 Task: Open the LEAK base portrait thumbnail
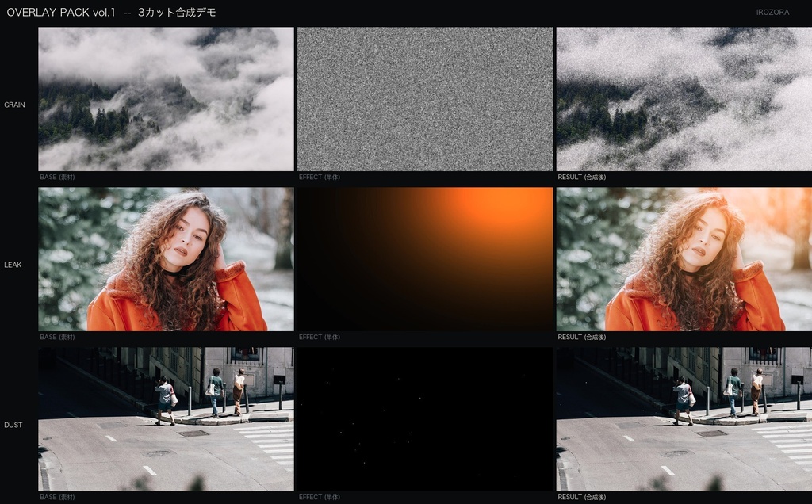pos(166,258)
